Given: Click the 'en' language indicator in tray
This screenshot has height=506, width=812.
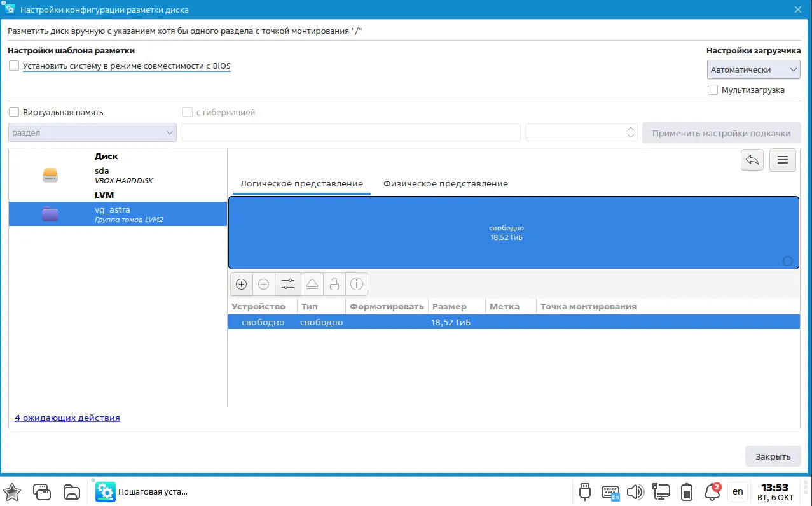Looking at the screenshot, I should point(738,491).
